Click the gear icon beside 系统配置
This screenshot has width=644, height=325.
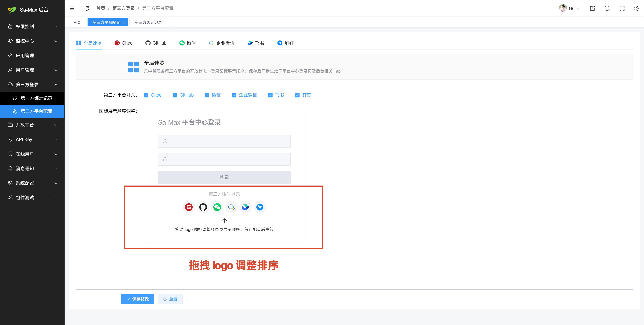tap(10, 183)
